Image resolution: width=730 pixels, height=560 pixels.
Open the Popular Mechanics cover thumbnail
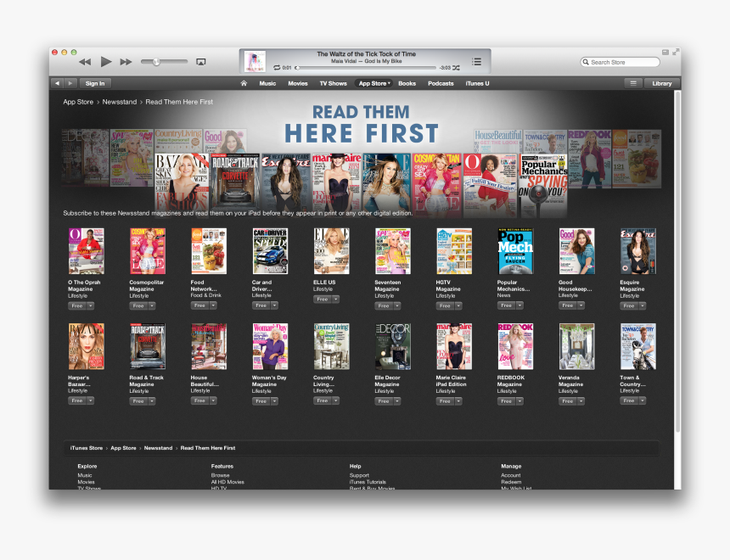click(515, 251)
